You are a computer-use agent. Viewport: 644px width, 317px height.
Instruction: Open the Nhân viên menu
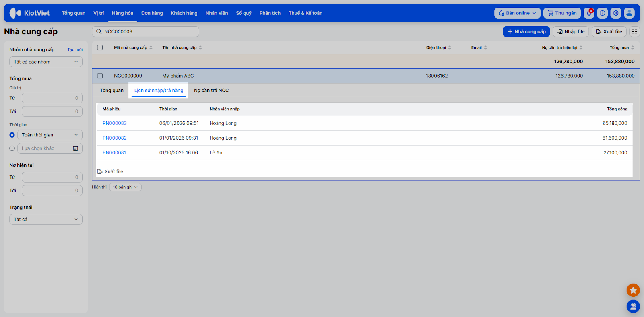point(217,13)
